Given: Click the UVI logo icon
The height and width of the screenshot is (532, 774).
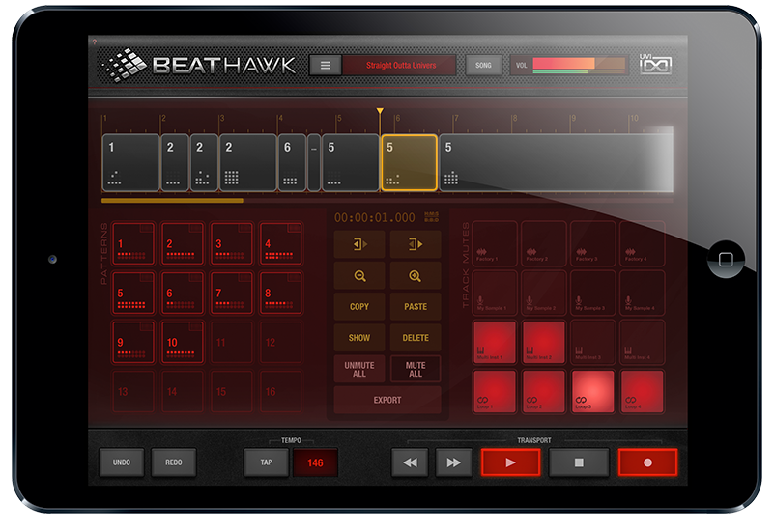Looking at the screenshot, I should [x=656, y=66].
